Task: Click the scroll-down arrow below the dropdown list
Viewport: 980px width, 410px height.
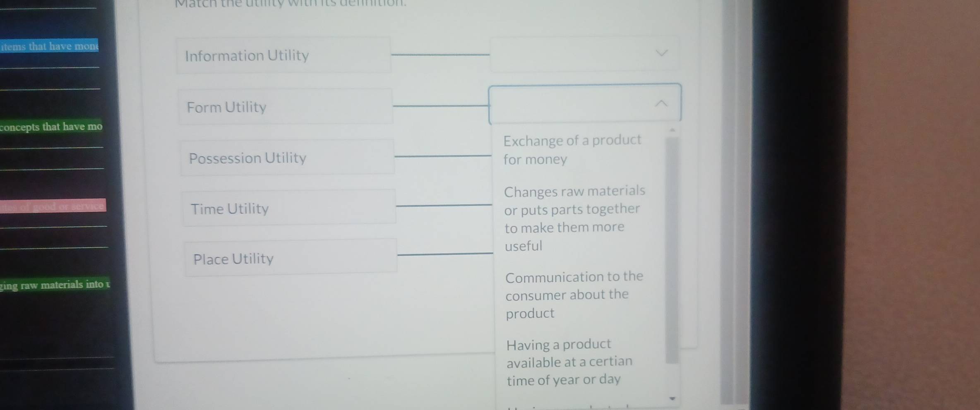Action: point(672,398)
